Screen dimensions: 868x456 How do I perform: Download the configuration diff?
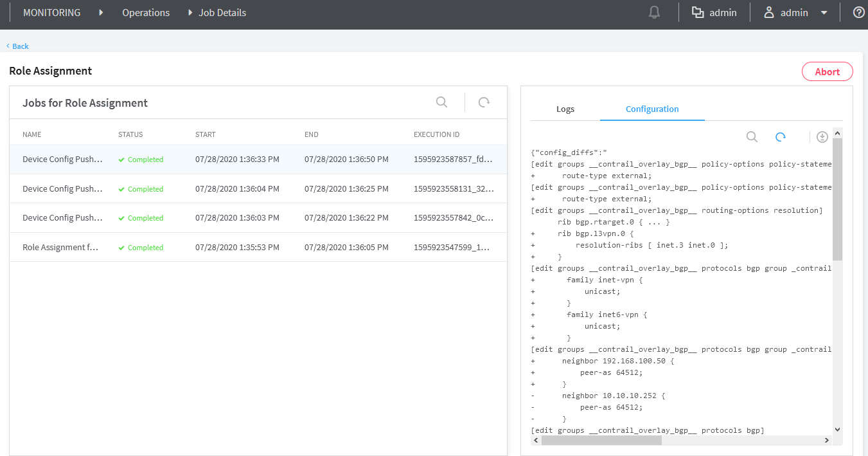coord(822,137)
